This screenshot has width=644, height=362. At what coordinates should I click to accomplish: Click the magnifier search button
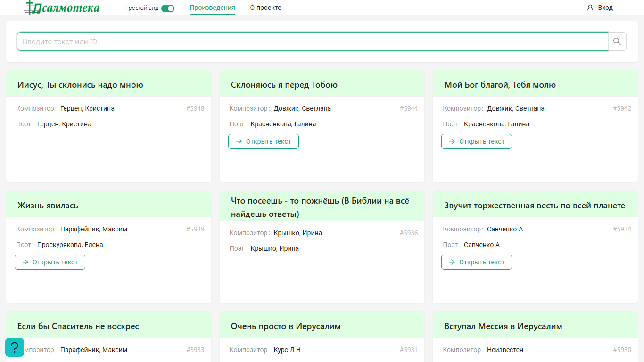click(x=617, y=41)
